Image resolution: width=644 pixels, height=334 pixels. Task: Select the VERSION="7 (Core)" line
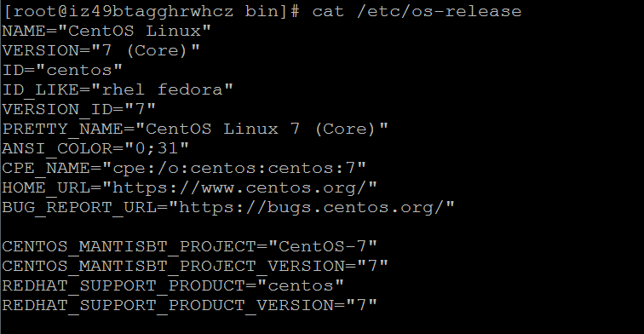101,51
